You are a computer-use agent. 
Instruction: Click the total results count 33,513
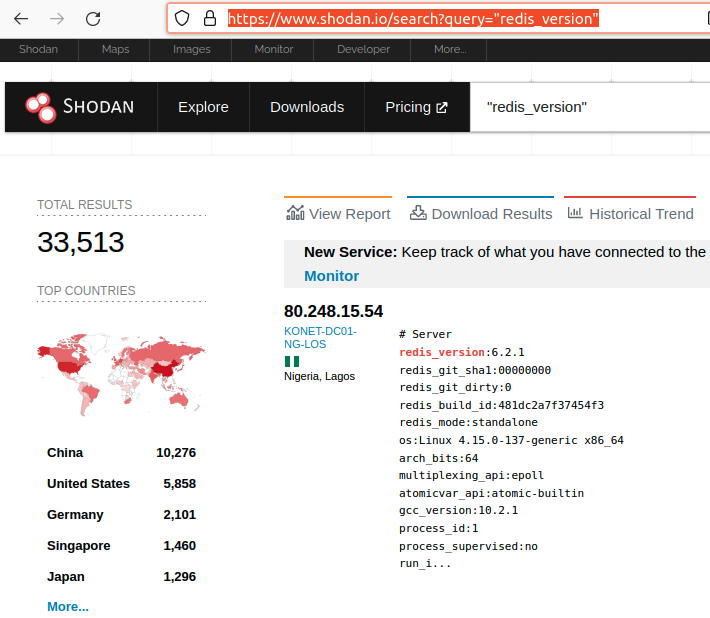point(81,242)
